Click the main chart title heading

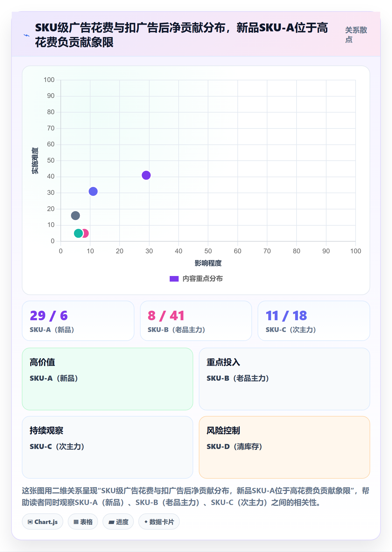pyautogui.click(x=181, y=35)
